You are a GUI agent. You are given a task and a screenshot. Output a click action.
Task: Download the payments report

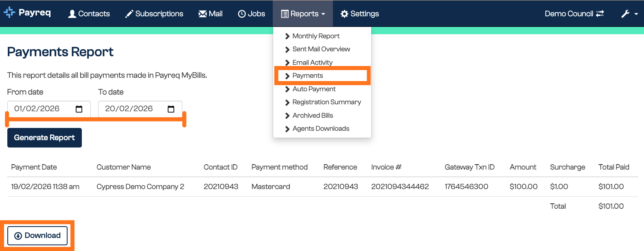pos(37,236)
